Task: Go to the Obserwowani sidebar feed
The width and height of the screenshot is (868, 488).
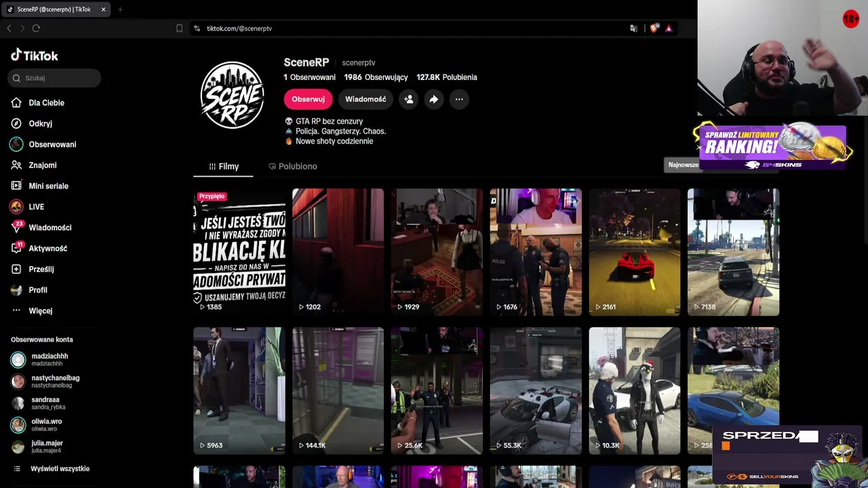Action: 52,144
